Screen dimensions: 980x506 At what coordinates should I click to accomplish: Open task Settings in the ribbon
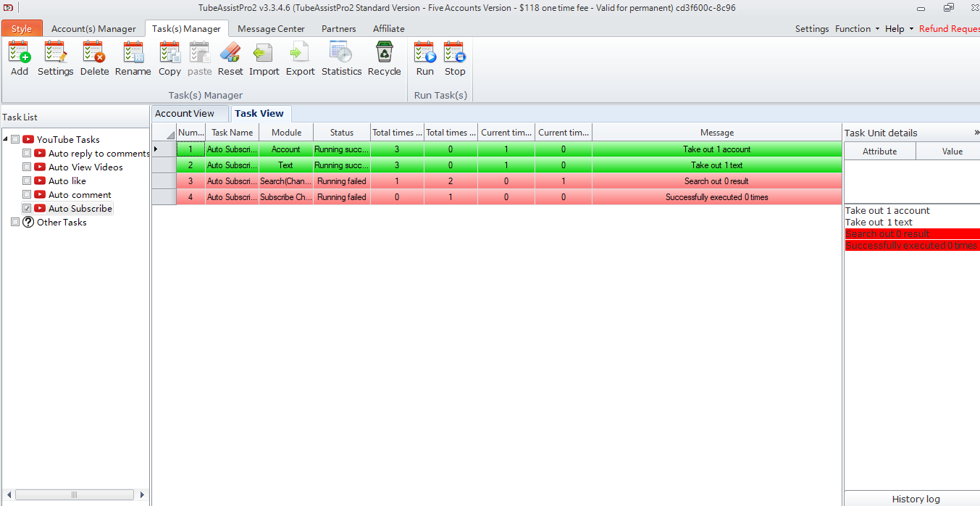click(55, 58)
